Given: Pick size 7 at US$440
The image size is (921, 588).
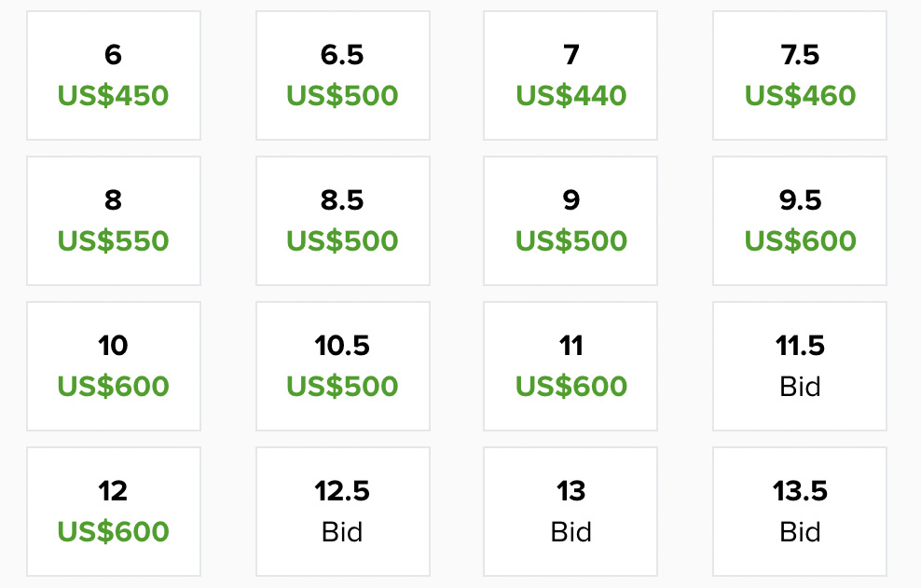Looking at the screenshot, I should 570,75.
